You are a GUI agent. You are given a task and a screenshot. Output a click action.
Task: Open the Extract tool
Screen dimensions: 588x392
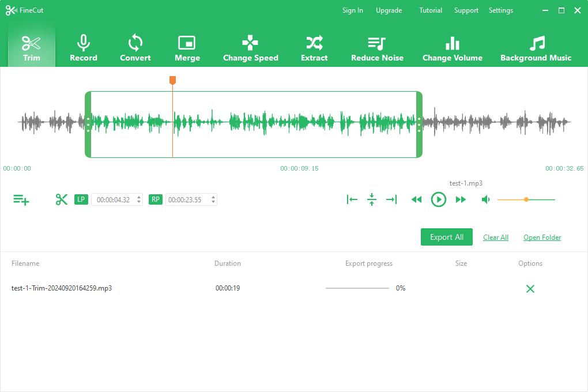[x=314, y=48]
